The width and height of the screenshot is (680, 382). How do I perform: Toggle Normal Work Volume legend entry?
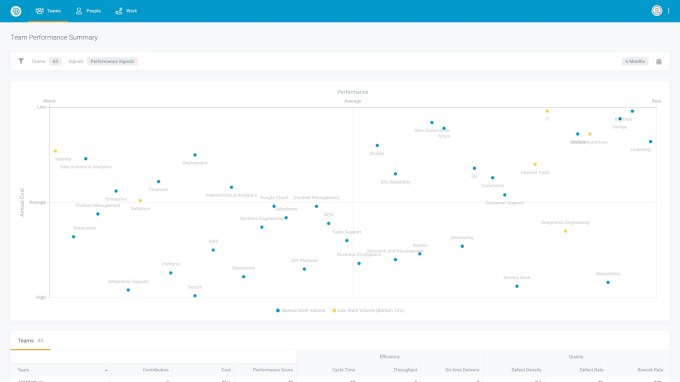[300, 310]
